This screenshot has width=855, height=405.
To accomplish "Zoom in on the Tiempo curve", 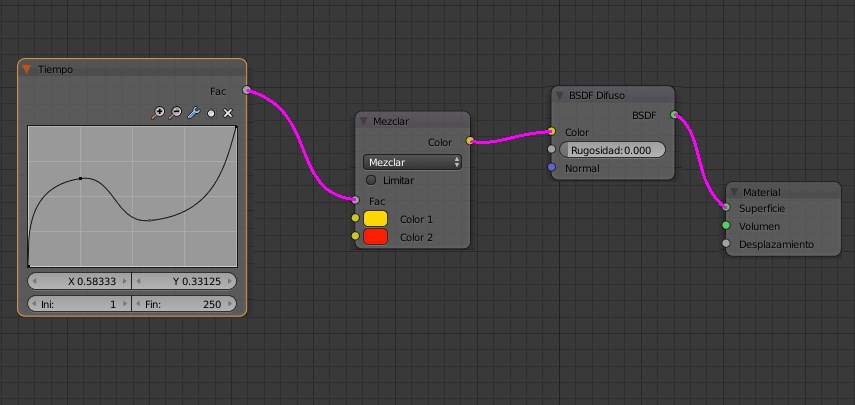I will pyautogui.click(x=158, y=113).
